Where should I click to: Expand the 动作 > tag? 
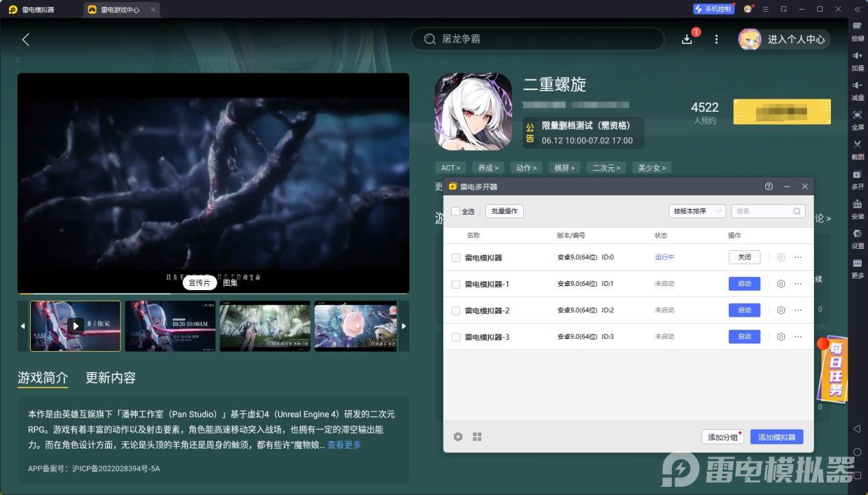pos(527,167)
